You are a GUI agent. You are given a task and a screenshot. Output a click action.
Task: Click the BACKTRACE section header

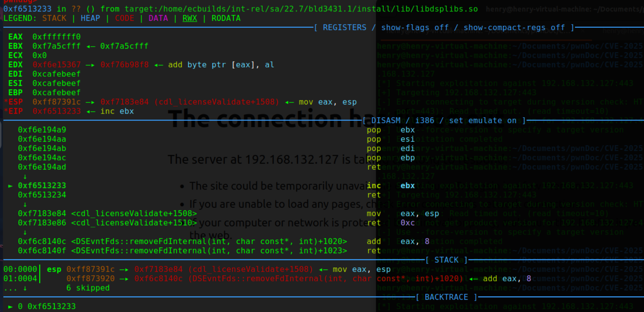point(446,297)
